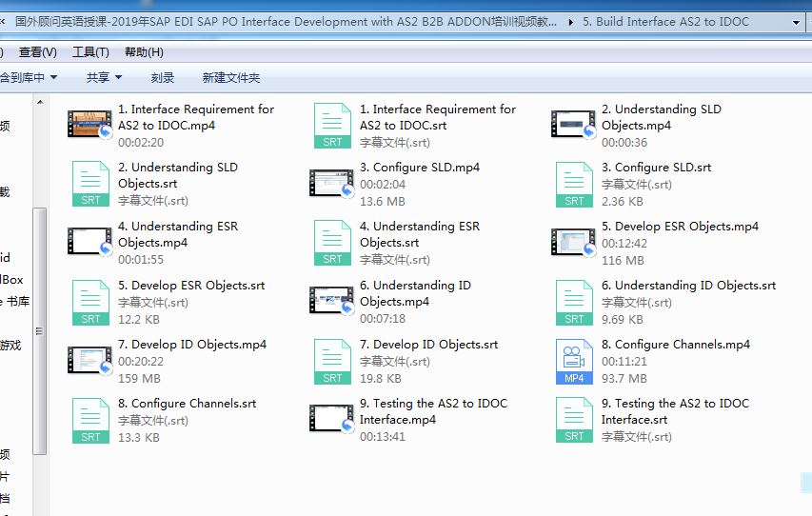Select file name 4. Understanding ESR Objects.srt
Image resolution: width=812 pixels, height=516 pixels.
click(420, 234)
